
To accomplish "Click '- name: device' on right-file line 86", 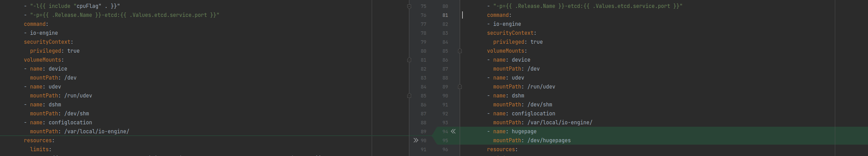I will tap(509, 60).
